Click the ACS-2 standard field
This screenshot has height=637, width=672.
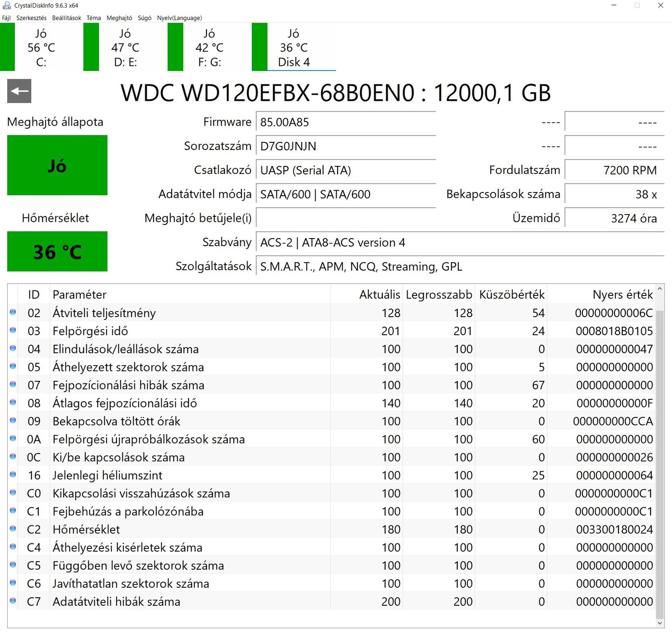coord(460,243)
